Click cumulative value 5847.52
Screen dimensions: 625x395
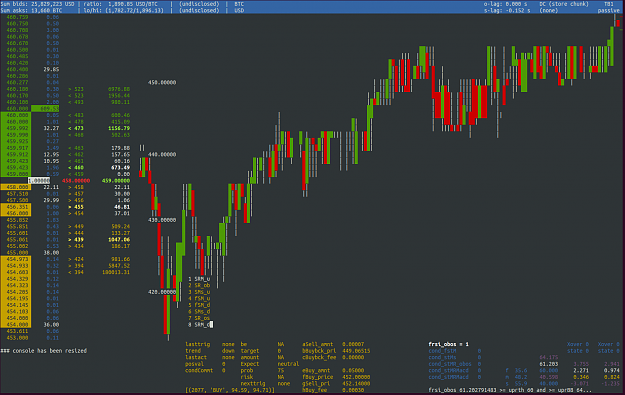coord(119,265)
